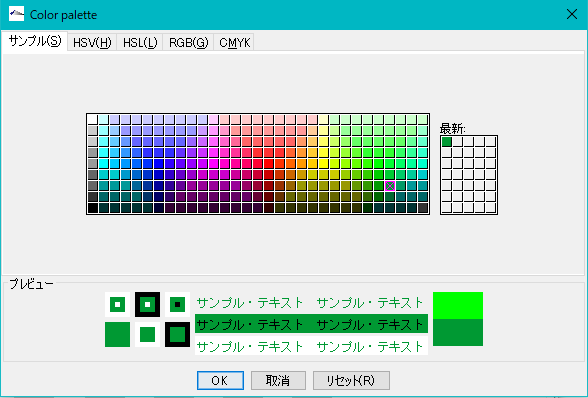Click the right green sample text on white background
This screenshot has width=588, height=398.
[x=370, y=347]
